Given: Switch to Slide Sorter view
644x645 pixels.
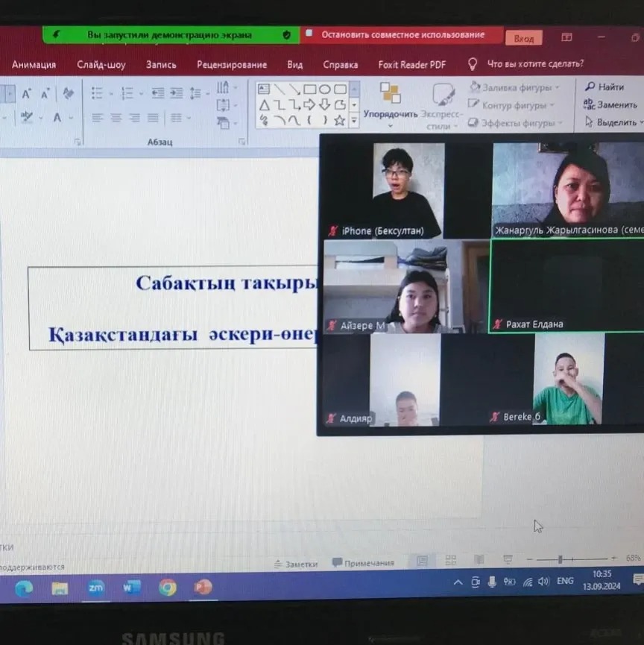Looking at the screenshot, I should (x=451, y=560).
